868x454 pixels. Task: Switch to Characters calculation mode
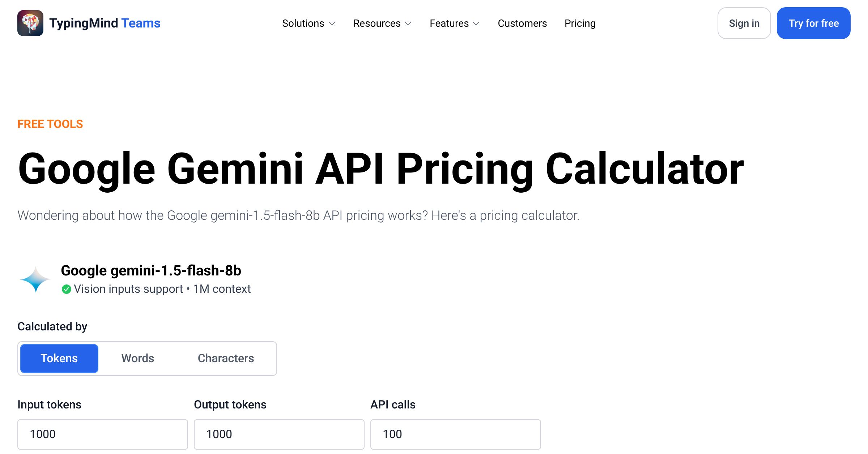(x=226, y=358)
